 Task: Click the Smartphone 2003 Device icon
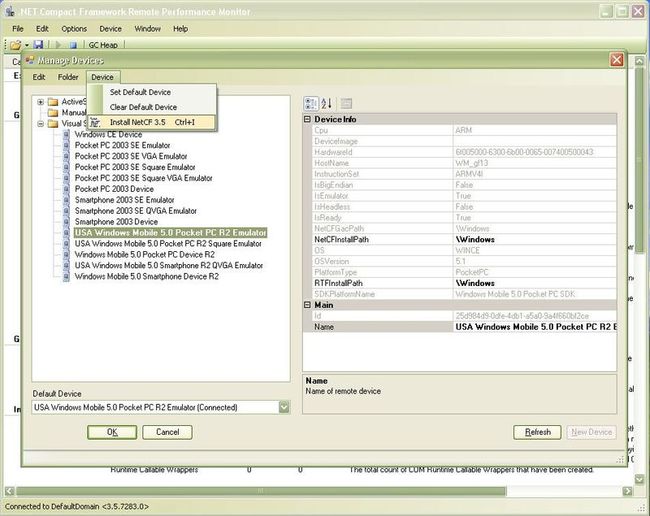[x=66, y=222]
